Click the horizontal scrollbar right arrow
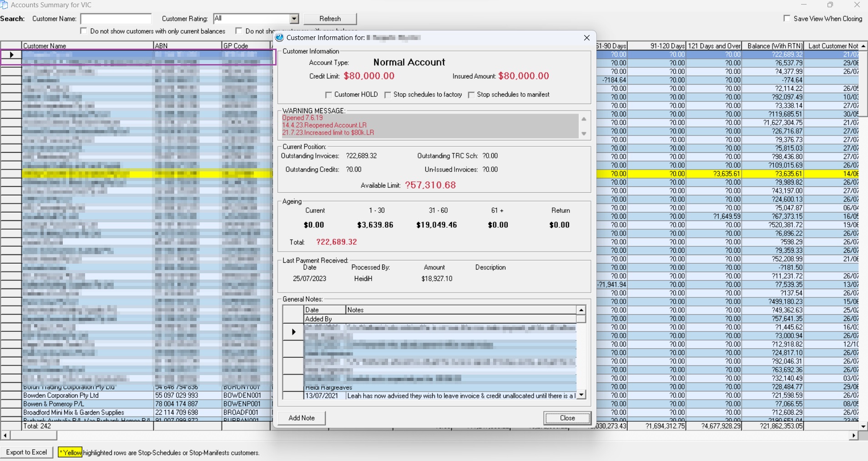Screen dimensions: 868x461 coord(854,436)
